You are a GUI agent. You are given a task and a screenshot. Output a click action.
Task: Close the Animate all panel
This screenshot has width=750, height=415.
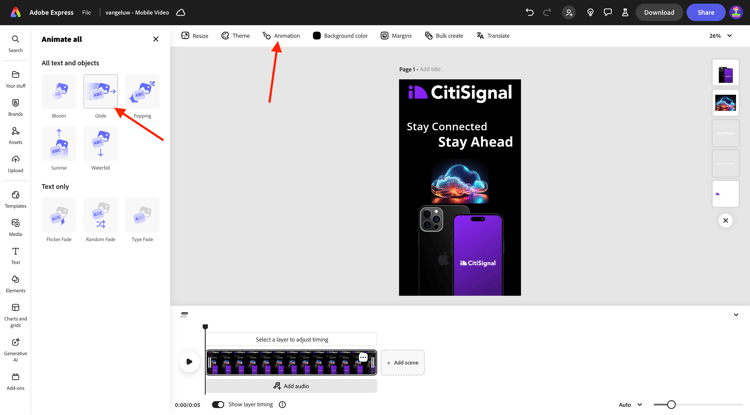(155, 39)
